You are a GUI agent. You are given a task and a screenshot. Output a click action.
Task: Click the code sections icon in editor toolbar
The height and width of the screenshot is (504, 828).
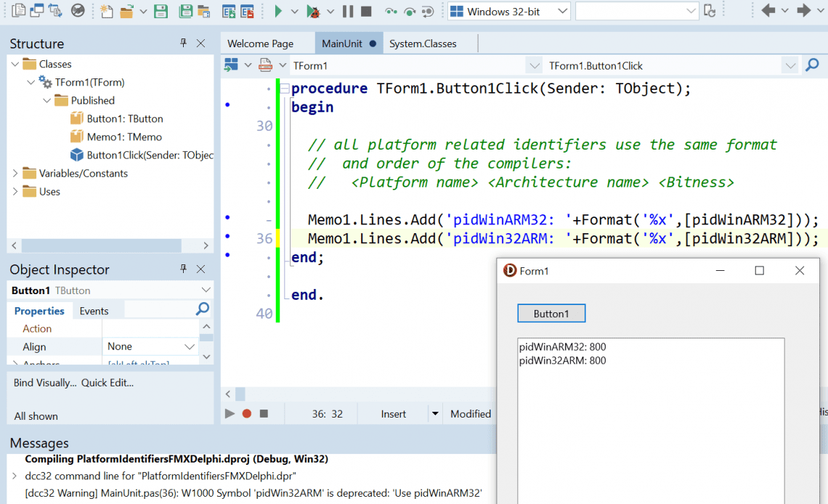point(231,65)
